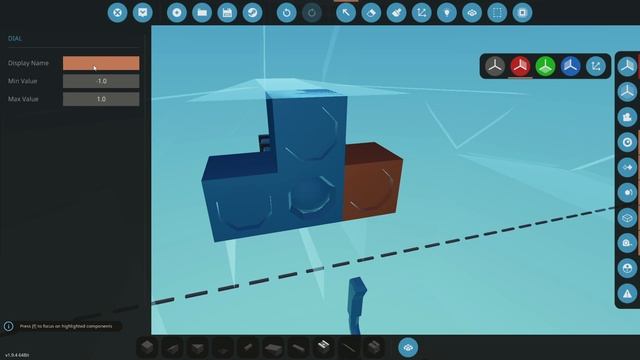Select the first hotbar slot with cube block
The width and height of the screenshot is (640, 360).
click(147, 348)
